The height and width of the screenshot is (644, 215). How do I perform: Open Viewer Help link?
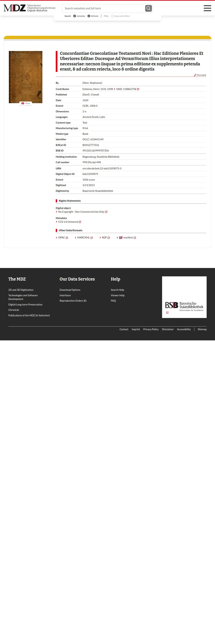(118, 295)
